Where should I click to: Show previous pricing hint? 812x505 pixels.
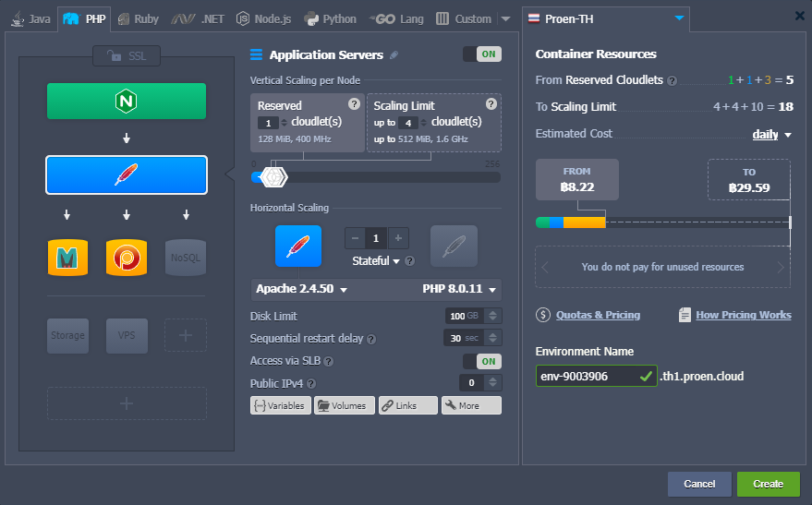pyautogui.click(x=545, y=267)
